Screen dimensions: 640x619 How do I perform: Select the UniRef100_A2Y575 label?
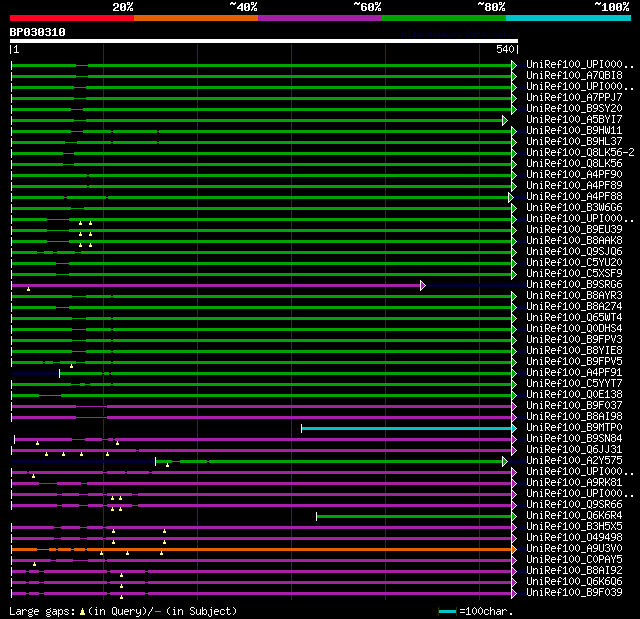coord(574,461)
